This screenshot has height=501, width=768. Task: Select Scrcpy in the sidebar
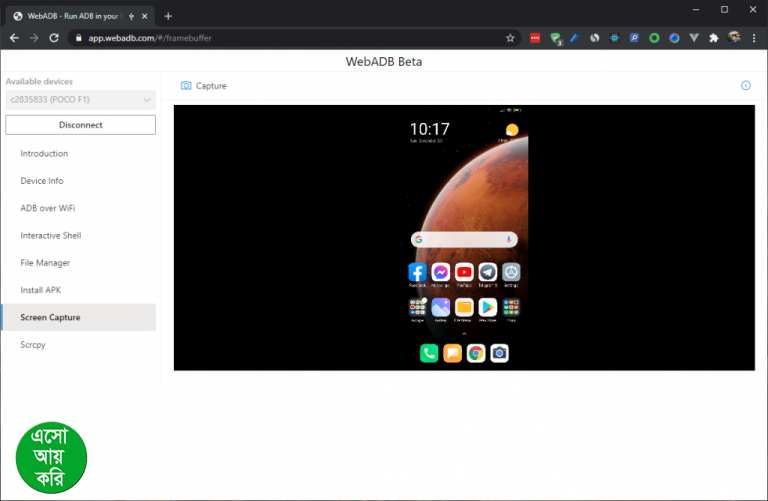(x=33, y=345)
